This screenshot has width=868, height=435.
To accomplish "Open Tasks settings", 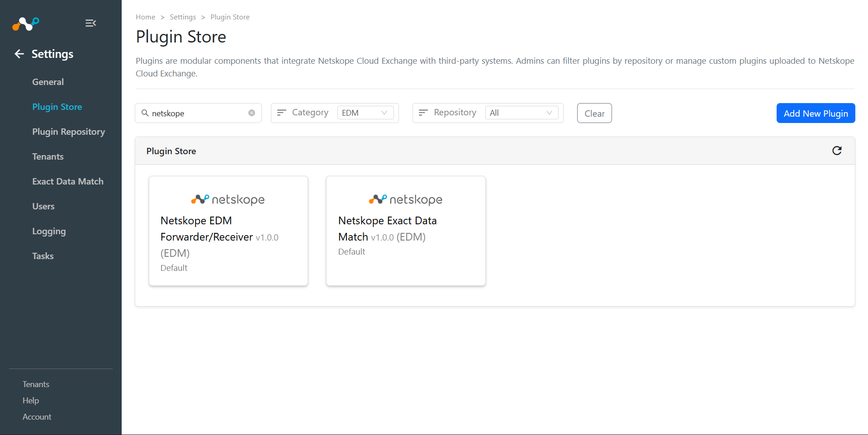I will (x=43, y=256).
